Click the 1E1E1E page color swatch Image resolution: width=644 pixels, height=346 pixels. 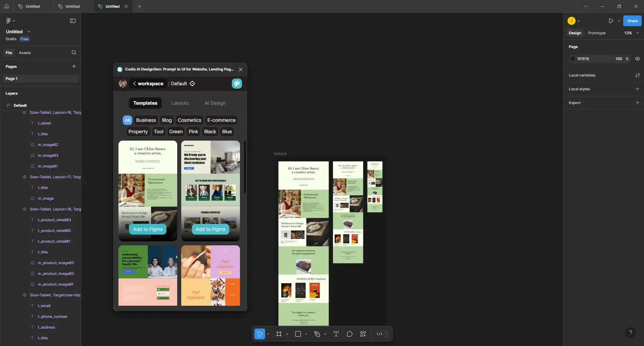pyautogui.click(x=573, y=59)
